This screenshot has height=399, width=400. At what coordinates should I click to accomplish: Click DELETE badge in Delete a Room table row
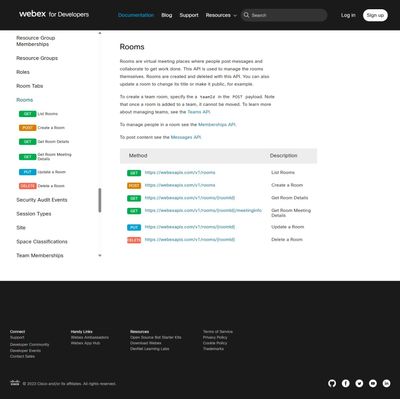134,240
